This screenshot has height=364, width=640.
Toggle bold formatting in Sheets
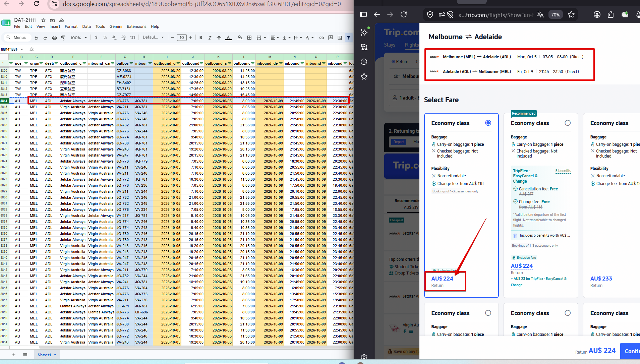(x=201, y=38)
